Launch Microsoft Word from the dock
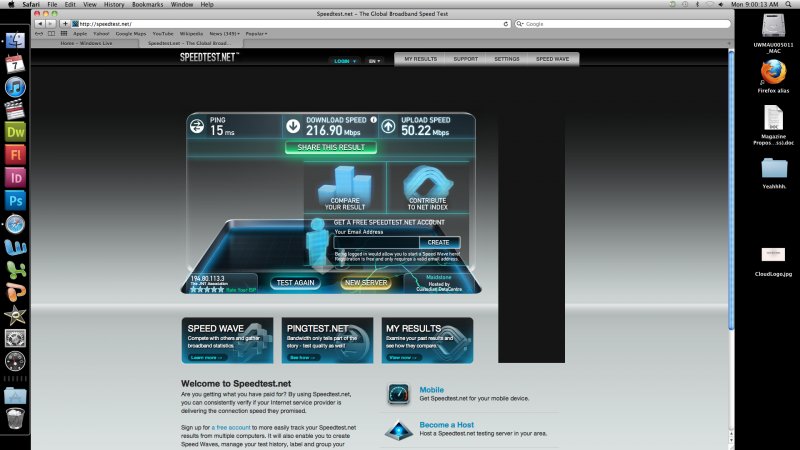The width and height of the screenshot is (800, 450). 15,247
